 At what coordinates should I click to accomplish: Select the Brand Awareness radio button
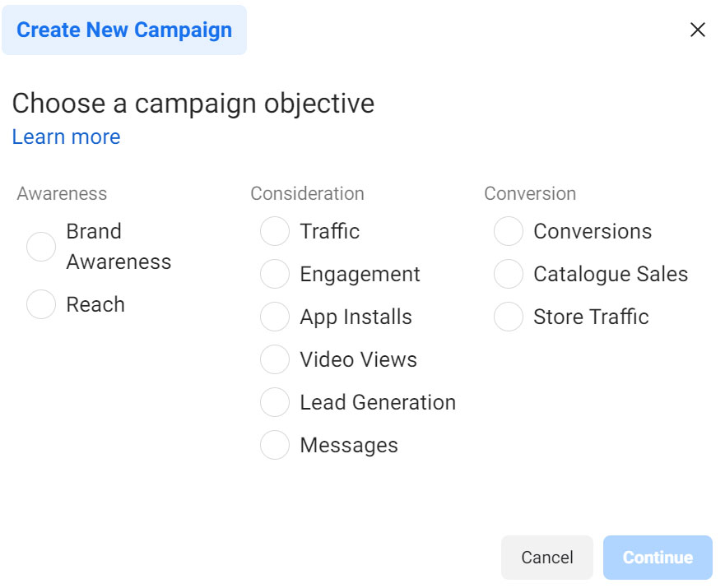click(x=41, y=247)
